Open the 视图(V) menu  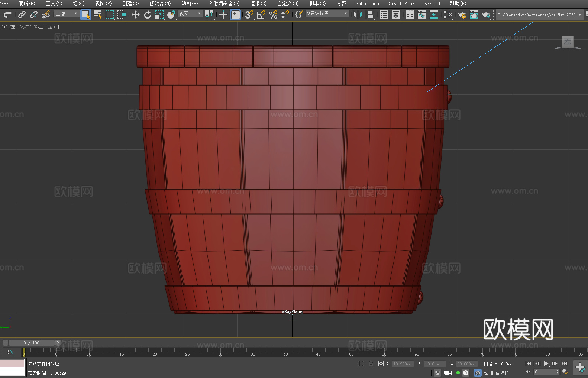(x=103, y=3)
